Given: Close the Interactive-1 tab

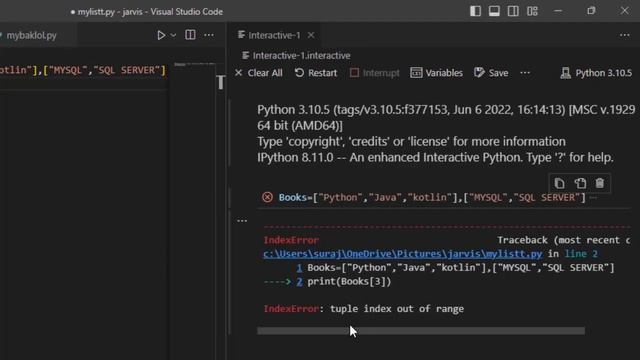Looking at the screenshot, I should point(311,35).
